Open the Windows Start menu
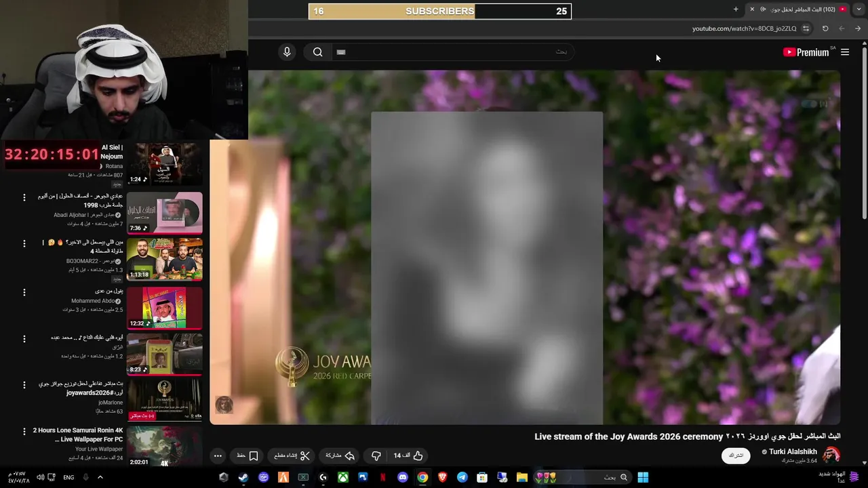 pos(643,477)
